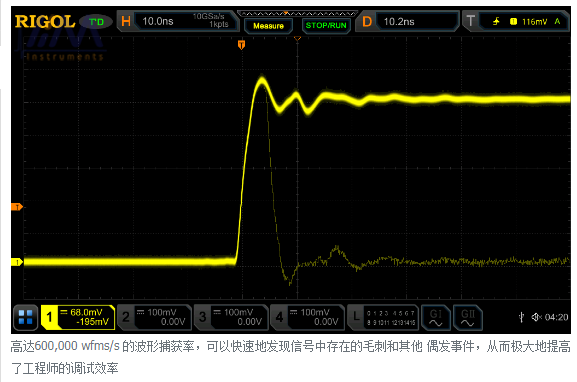Mute sound via the speaker icon

pos(537,317)
